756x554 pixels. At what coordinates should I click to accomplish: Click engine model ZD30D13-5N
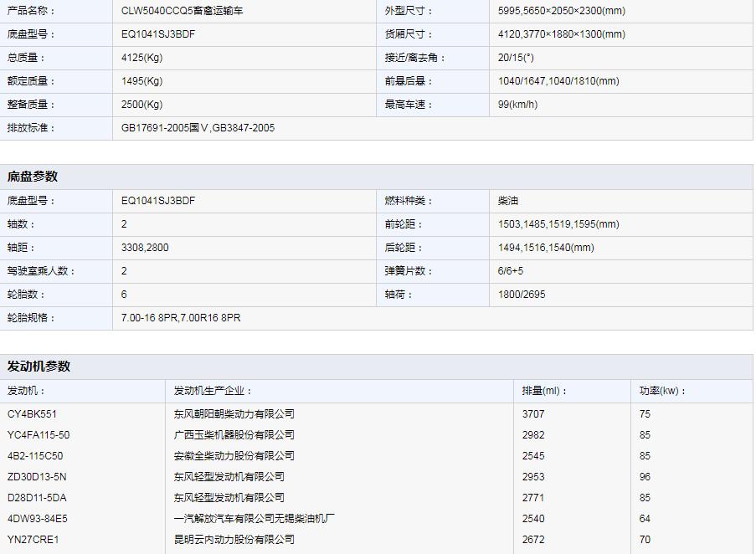[x=37, y=477]
